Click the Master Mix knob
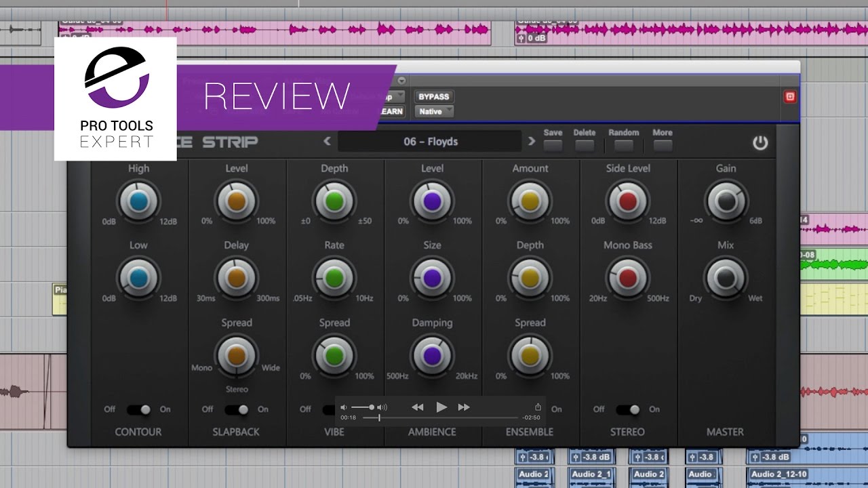The height and width of the screenshot is (488, 868). tap(726, 278)
